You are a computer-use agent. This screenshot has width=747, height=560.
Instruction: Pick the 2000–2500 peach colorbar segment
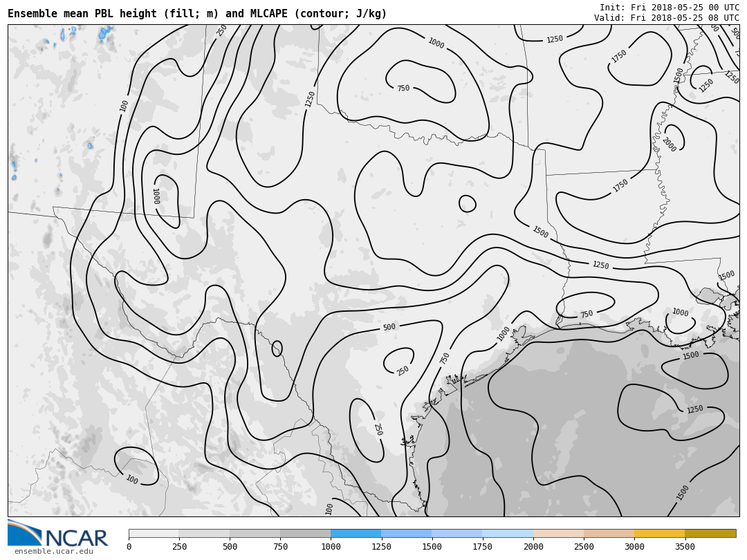tap(558, 533)
